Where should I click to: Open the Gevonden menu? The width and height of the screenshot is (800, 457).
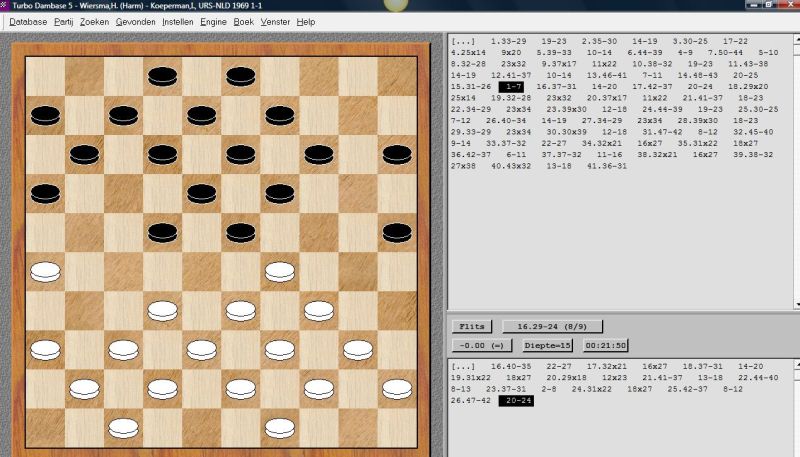135,21
